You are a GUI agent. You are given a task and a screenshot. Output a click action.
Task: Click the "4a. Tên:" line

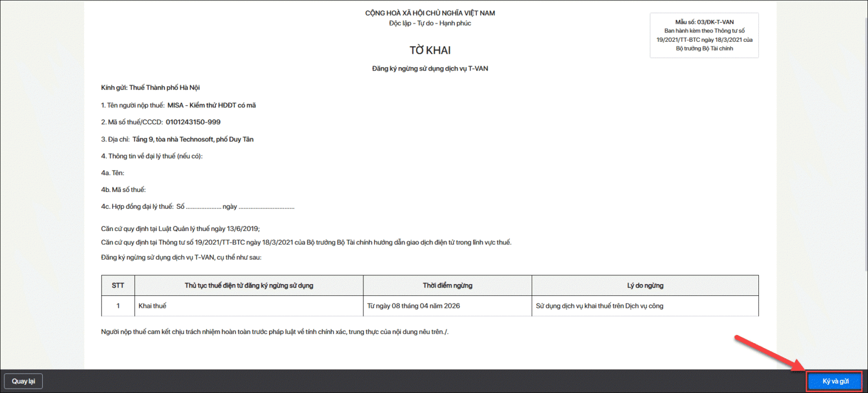(113, 173)
